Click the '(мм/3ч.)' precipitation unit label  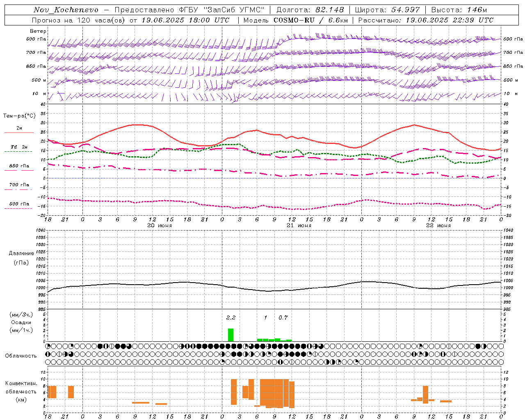[x=21, y=315]
